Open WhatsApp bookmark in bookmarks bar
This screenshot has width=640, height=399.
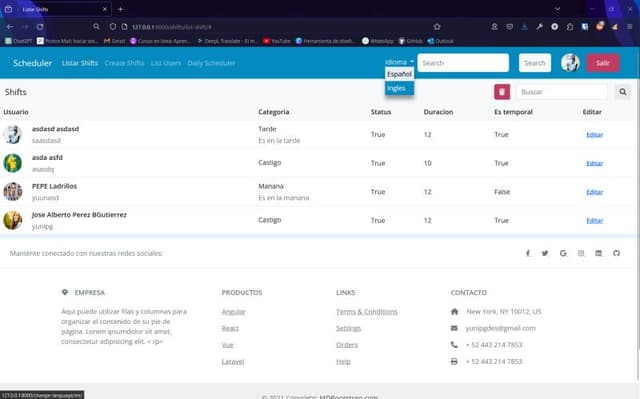coord(378,41)
